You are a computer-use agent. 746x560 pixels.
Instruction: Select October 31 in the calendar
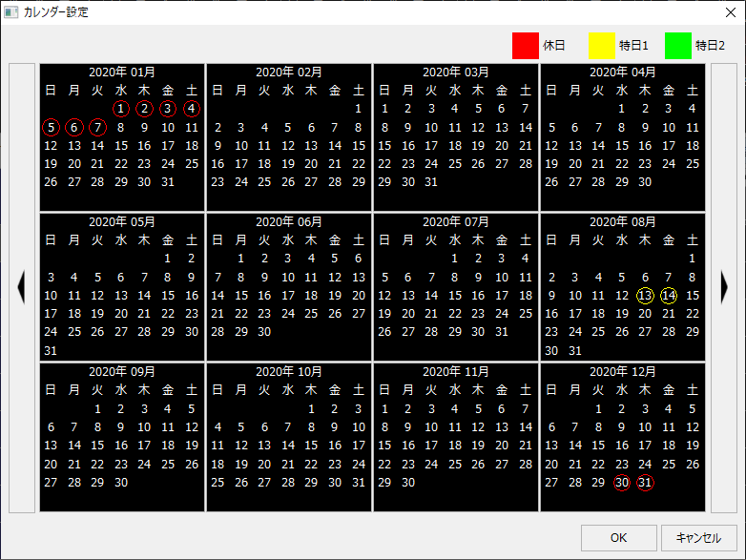pos(359,483)
